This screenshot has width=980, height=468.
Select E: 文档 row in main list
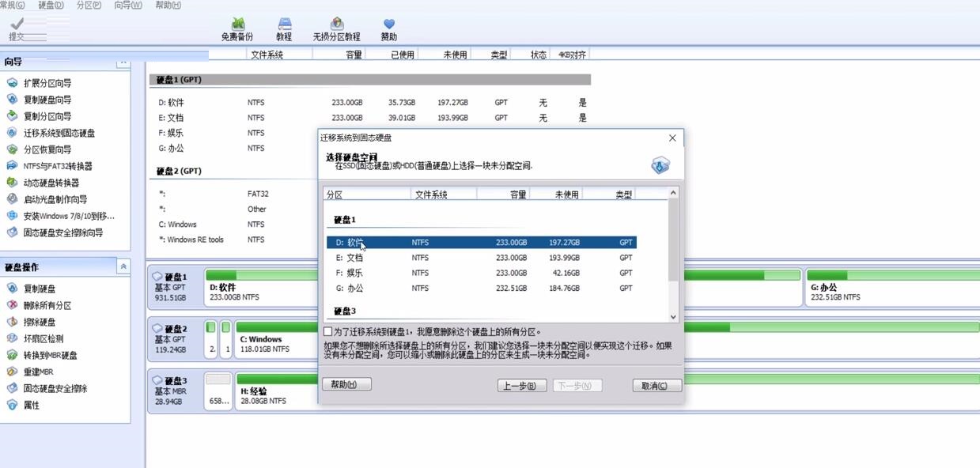370,118
